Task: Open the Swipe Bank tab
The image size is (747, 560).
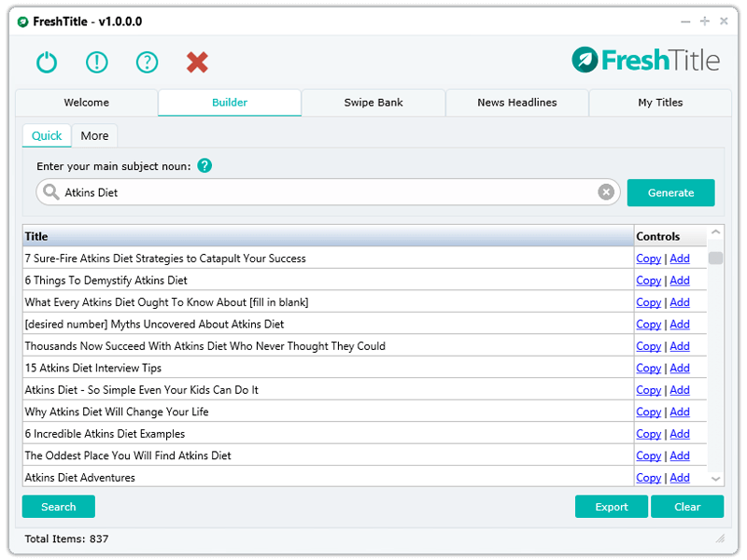Action: (x=373, y=103)
